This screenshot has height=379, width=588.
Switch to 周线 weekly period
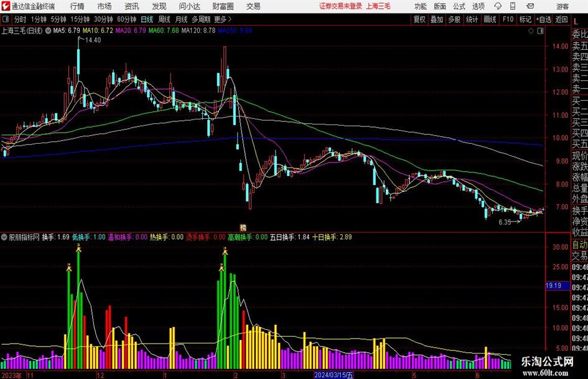point(164,19)
